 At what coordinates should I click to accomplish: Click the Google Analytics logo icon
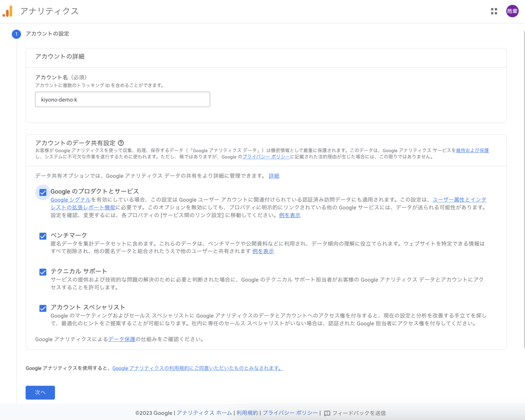point(7,11)
